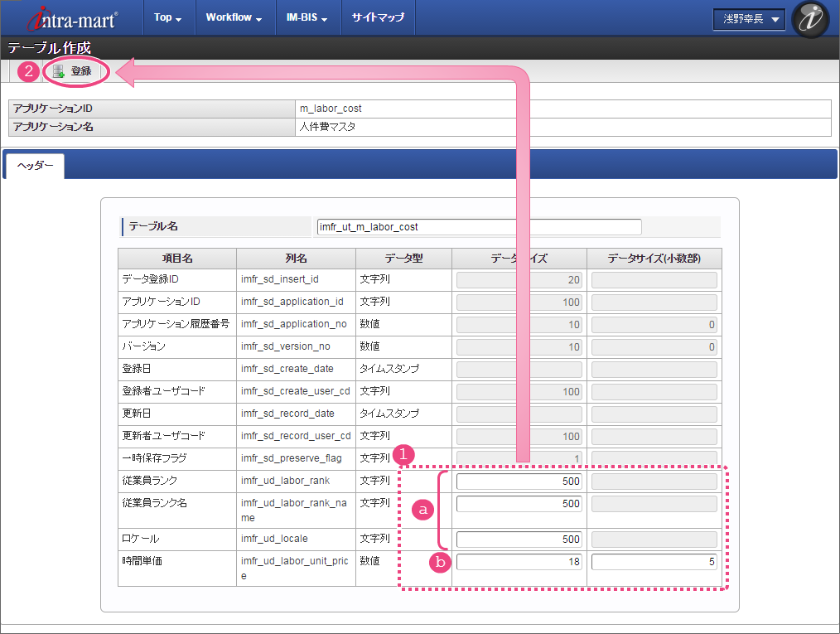Click the m_labor_cost application ID value
The image size is (840, 634).
331,109
